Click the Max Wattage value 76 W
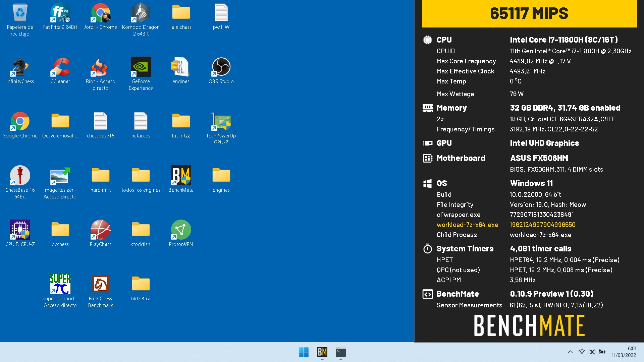644x362 pixels. coord(517,94)
